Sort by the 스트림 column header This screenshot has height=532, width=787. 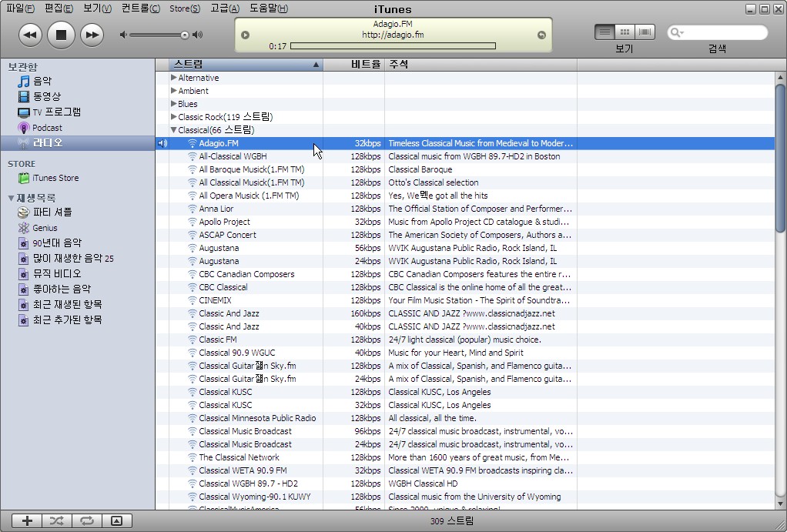[x=246, y=64]
